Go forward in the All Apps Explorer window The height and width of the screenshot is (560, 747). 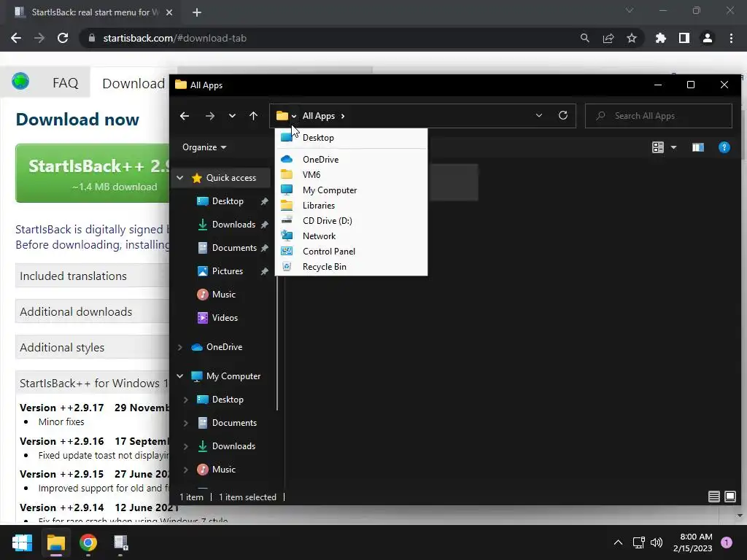pyautogui.click(x=209, y=116)
